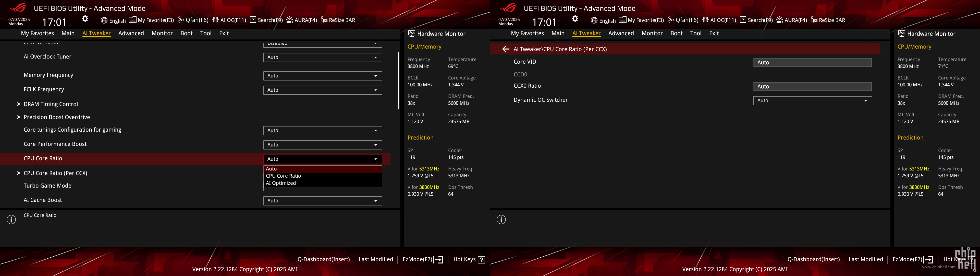Toggle ReSize BAR in left screen
The height and width of the screenshot is (276, 980).
click(338, 20)
